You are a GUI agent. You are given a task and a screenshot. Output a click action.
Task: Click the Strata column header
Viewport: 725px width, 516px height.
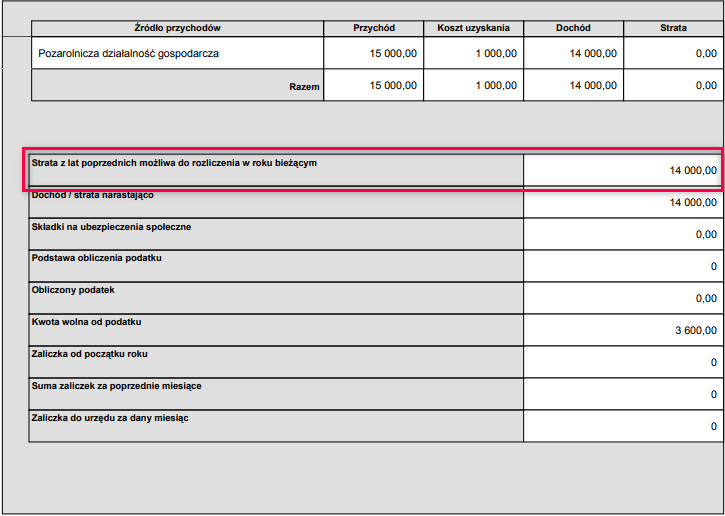coord(673,28)
